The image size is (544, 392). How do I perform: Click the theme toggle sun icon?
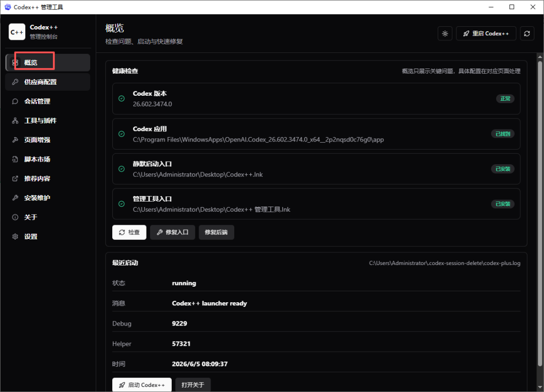pos(445,34)
